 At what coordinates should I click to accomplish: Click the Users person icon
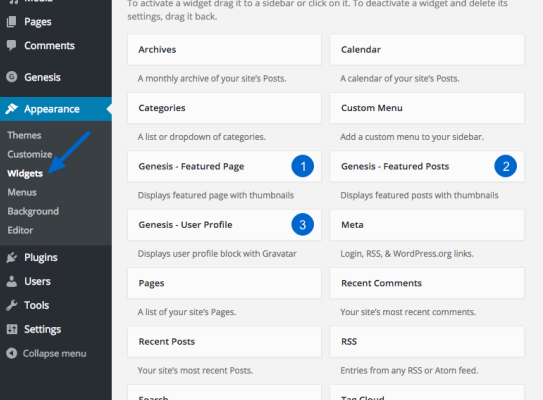tap(11, 281)
